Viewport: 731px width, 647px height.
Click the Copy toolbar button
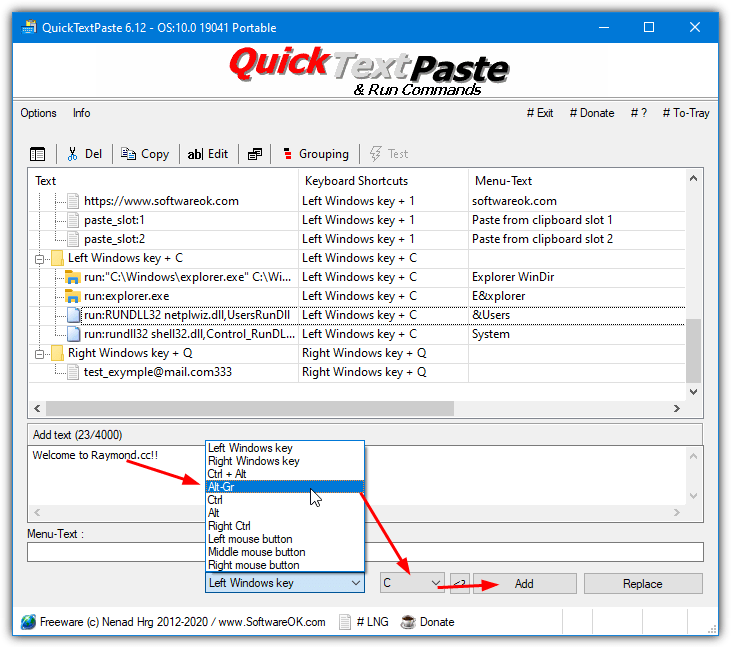145,154
